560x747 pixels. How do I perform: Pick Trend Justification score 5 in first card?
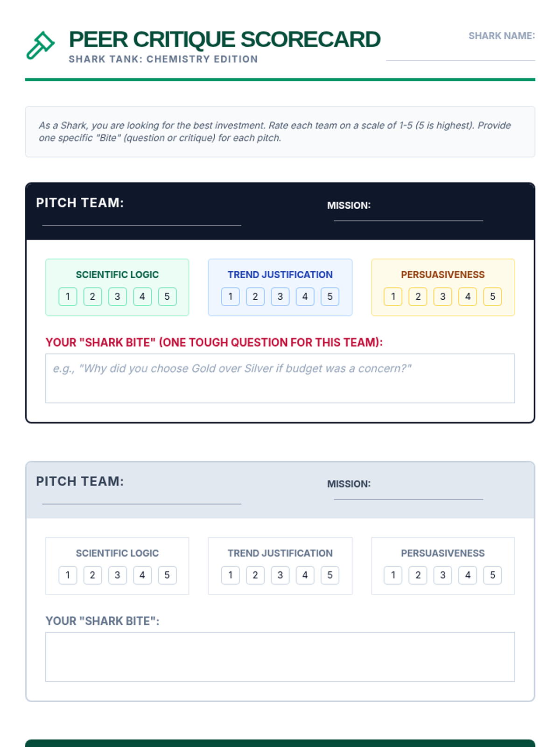coord(329,296)
